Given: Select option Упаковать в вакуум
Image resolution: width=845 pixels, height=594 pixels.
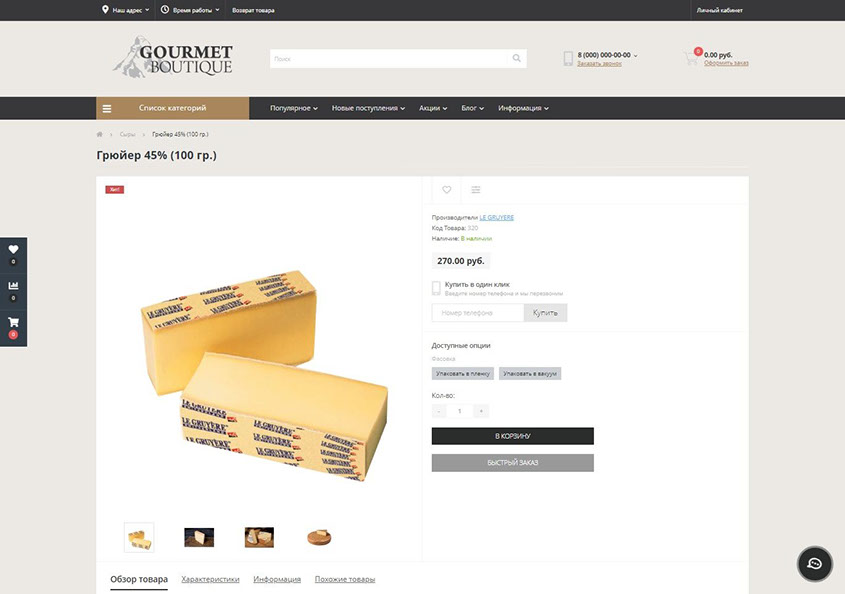Looking at the screenshot, I should tap(530, 374).
